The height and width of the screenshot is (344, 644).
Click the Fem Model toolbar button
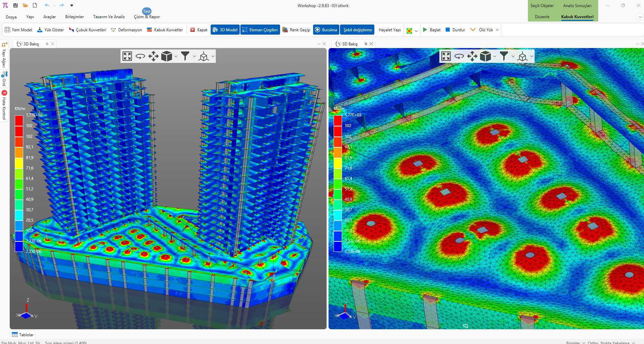pyautogui.click(x=19, y=30)
